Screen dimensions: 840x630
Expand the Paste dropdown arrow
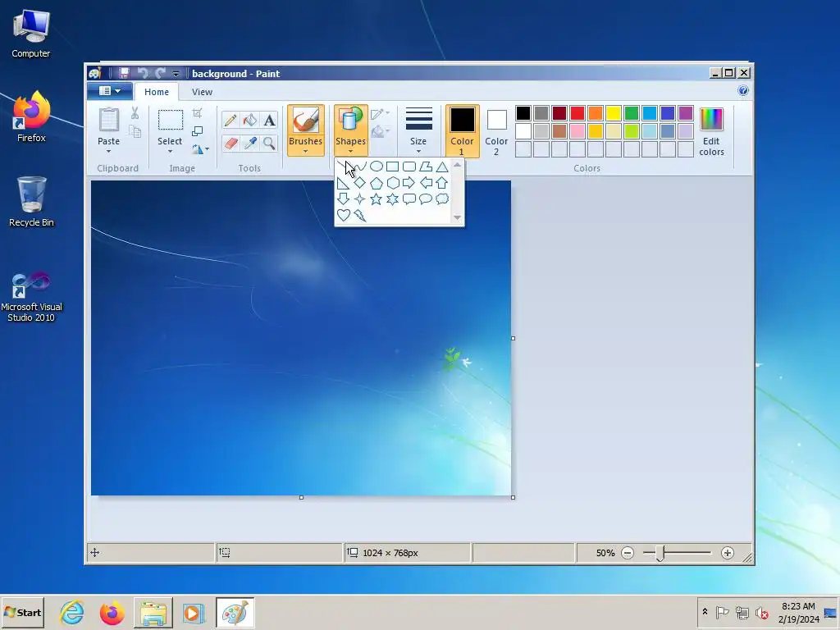tap(109, 151)
